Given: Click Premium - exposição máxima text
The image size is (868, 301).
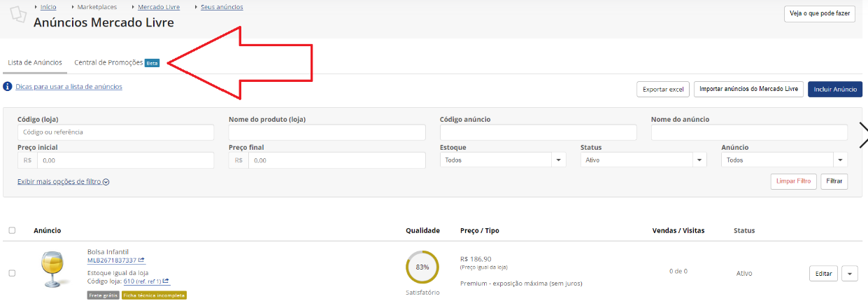Looking at the screenshot, I should (521, 283).
